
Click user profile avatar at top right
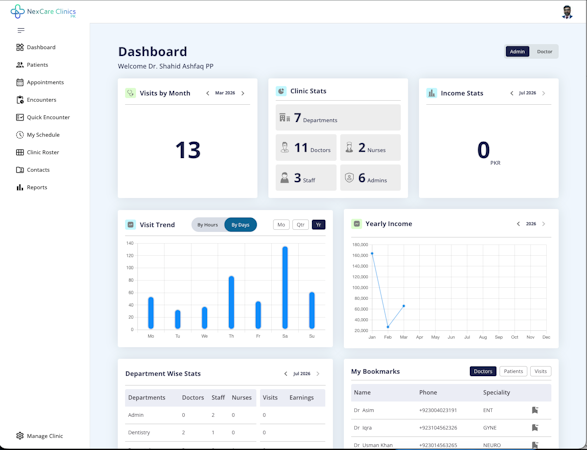click(x=567, y=12)
